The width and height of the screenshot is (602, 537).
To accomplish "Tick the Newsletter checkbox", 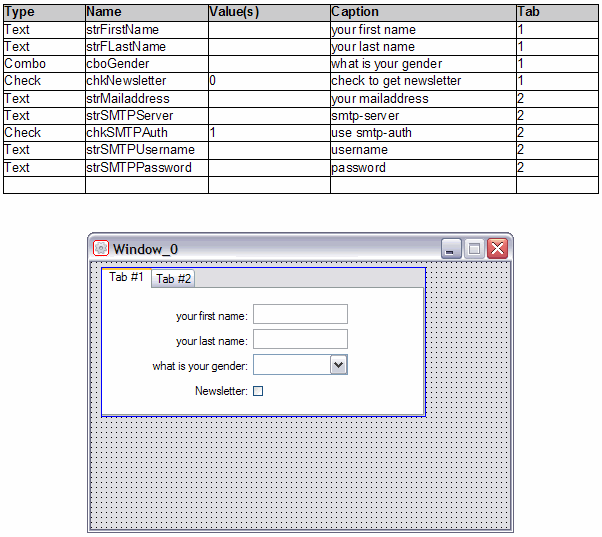I will (x=258, y=391).
